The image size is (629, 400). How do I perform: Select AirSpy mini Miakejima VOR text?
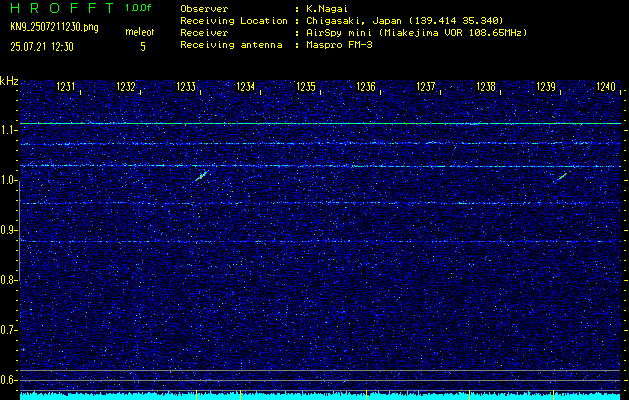[417, 32]
